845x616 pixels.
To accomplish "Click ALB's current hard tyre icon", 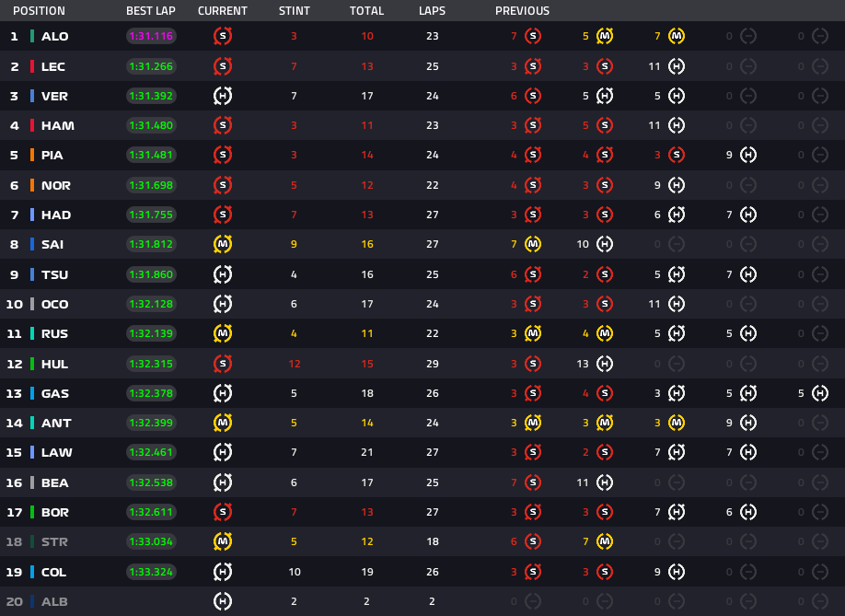I will [x=223, y=601].
